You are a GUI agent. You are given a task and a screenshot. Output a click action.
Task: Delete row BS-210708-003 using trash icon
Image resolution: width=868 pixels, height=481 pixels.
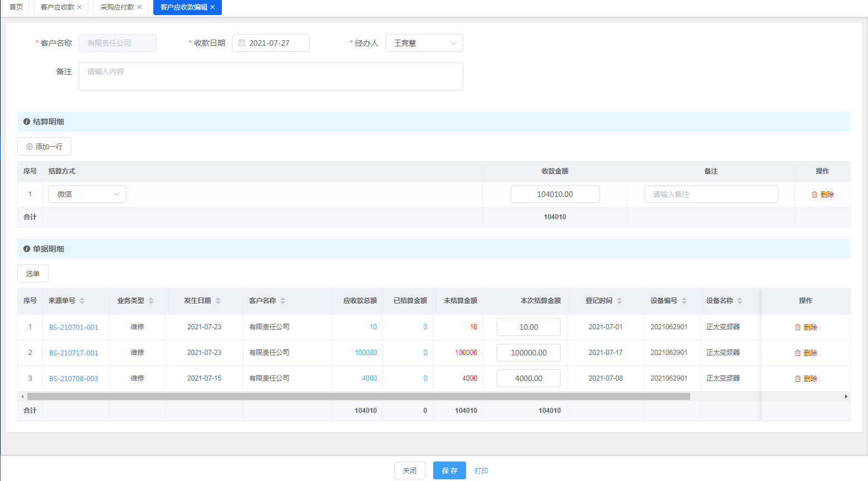pyautogui.click(x=798, y=379)
